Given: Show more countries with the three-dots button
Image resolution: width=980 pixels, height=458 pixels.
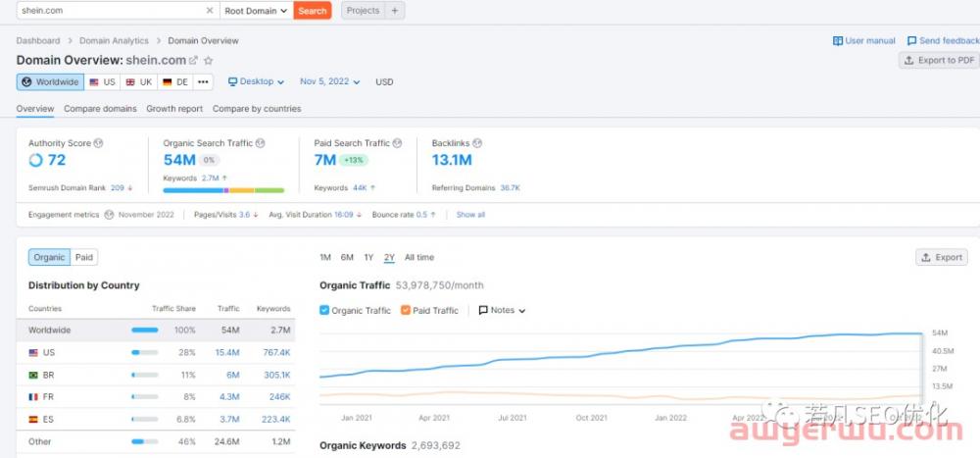Looking at the screenshot, I should 203,82.
